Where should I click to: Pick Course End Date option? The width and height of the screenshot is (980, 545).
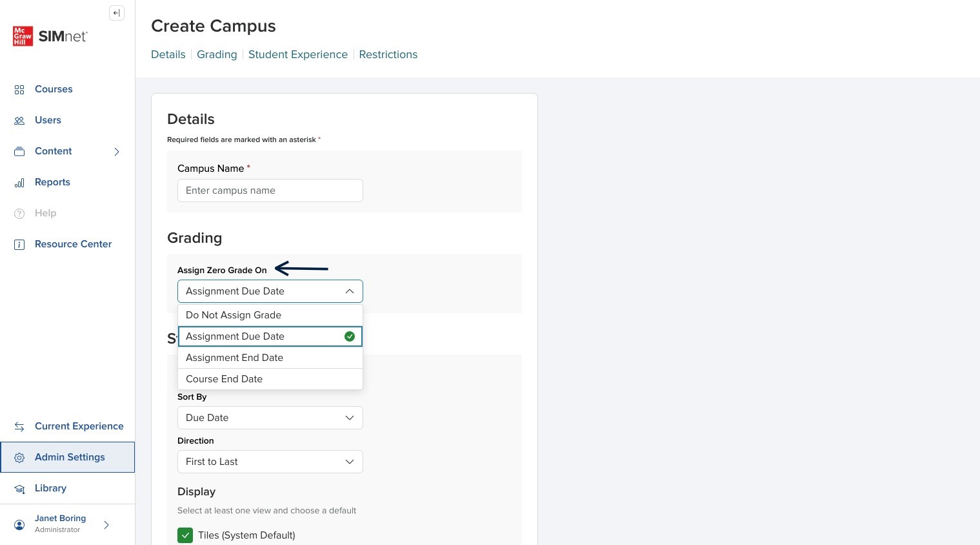coord(270,379)
